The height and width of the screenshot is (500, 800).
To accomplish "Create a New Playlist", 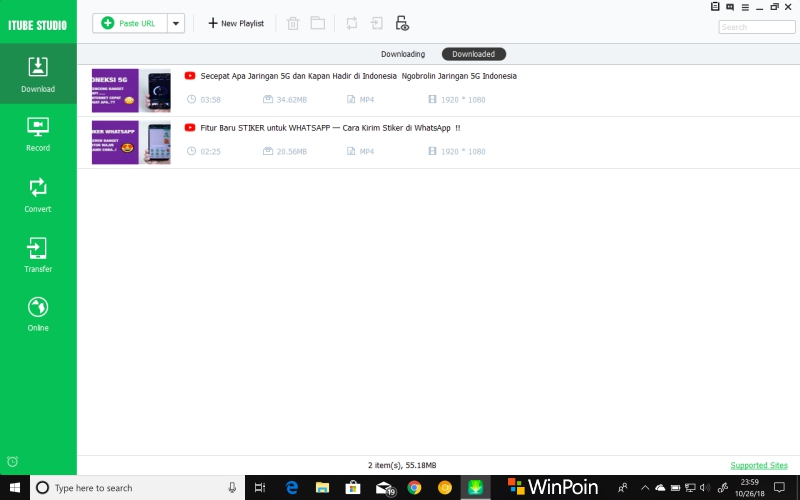I will coord(236,23).
